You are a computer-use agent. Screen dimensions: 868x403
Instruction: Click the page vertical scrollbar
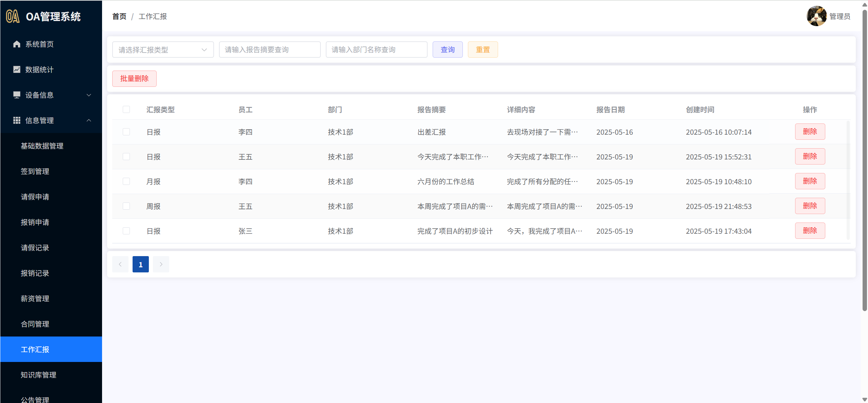[864, 159]
